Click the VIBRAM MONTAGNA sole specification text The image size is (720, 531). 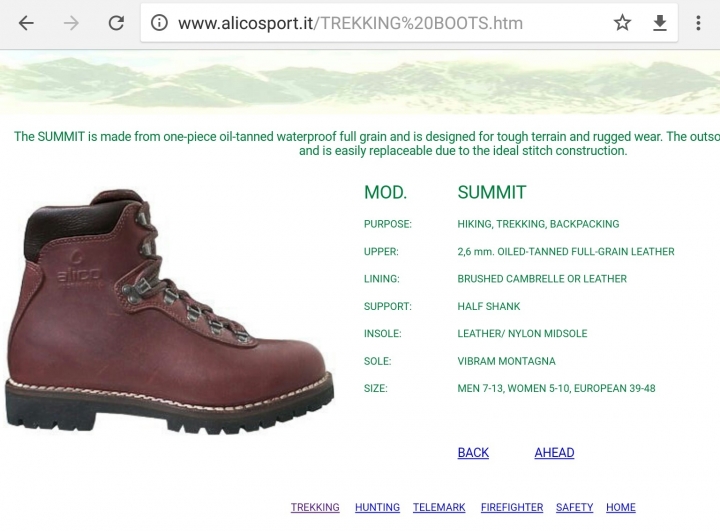point(506,361)
